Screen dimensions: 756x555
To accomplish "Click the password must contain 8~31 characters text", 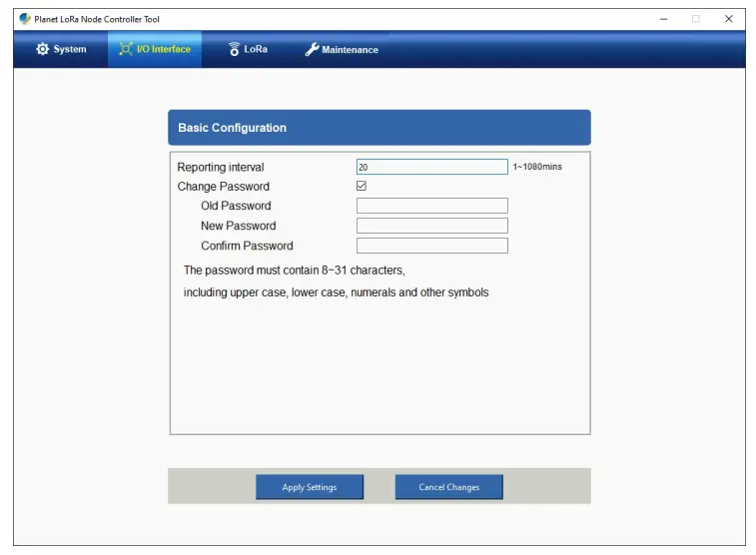I will pos(294,271).
